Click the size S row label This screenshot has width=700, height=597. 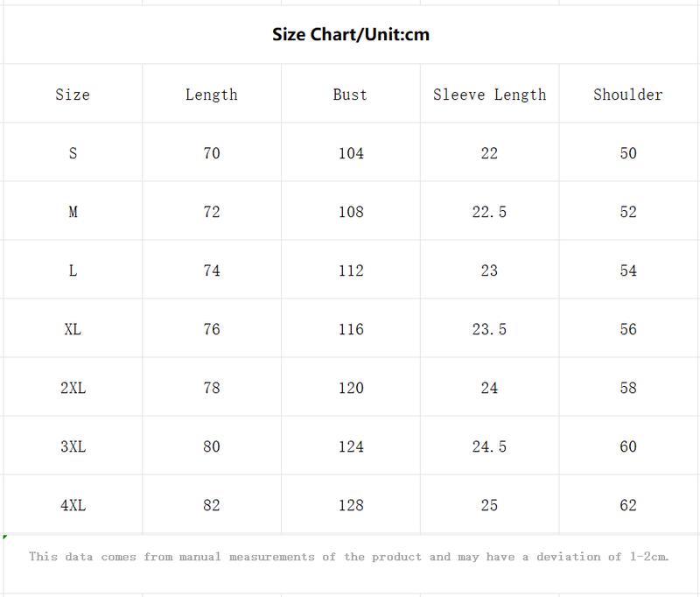pyautogui.click(x=73, y=152)
